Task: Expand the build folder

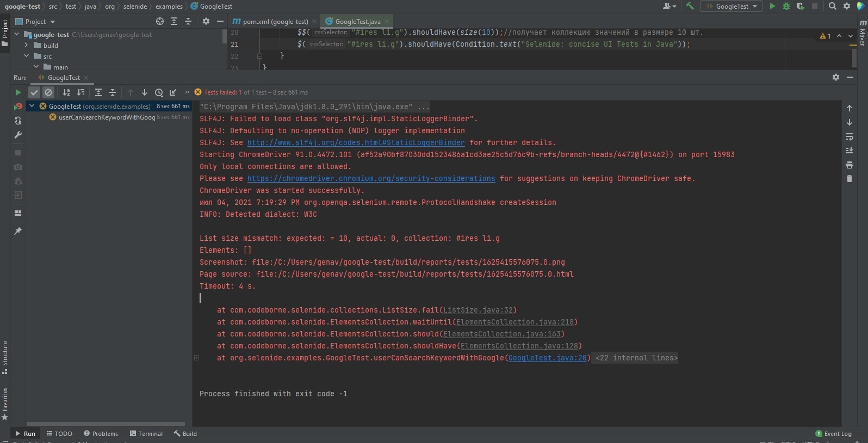Action: point(26,45)
